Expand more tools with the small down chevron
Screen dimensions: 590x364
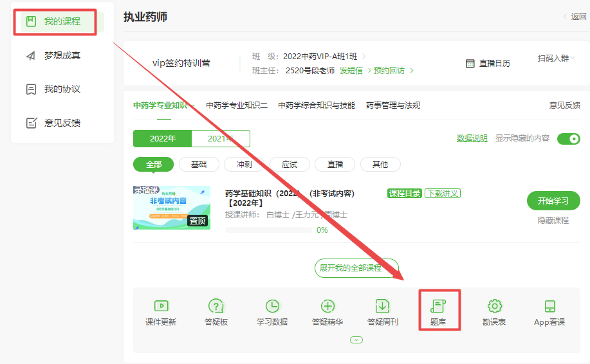click(356, 340)
